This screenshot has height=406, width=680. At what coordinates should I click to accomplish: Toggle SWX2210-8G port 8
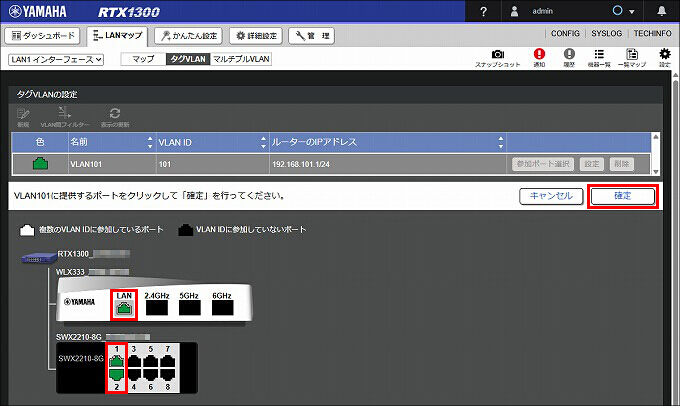click(x=167, y=374)
